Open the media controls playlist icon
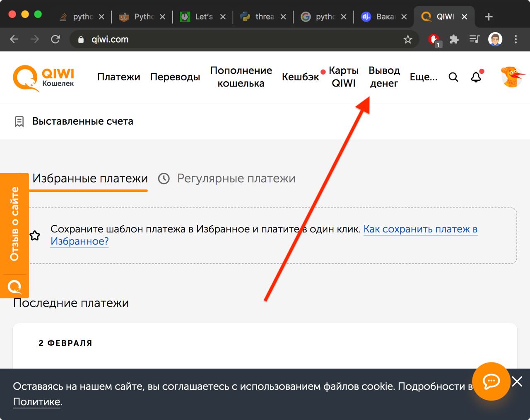 point(475,39)
